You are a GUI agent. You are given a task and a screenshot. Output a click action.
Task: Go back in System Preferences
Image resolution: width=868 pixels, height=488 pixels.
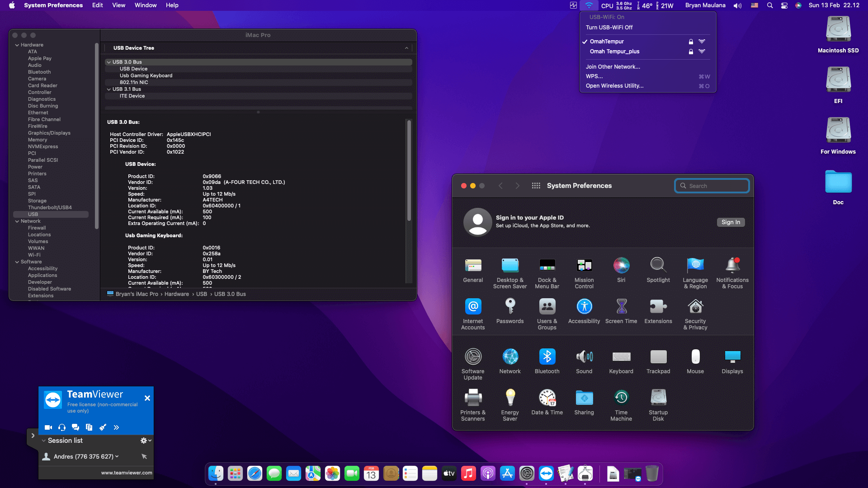500,186
